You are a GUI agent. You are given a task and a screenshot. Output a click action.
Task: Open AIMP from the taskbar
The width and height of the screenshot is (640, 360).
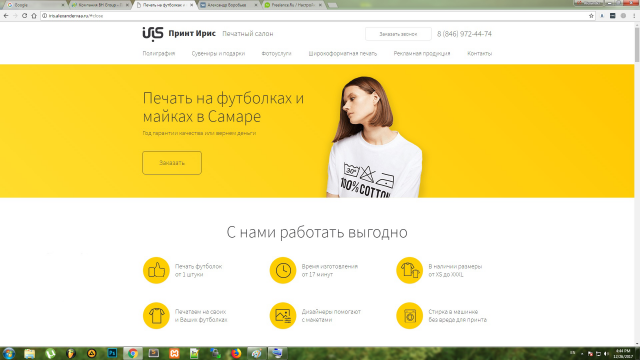(91, 353)
